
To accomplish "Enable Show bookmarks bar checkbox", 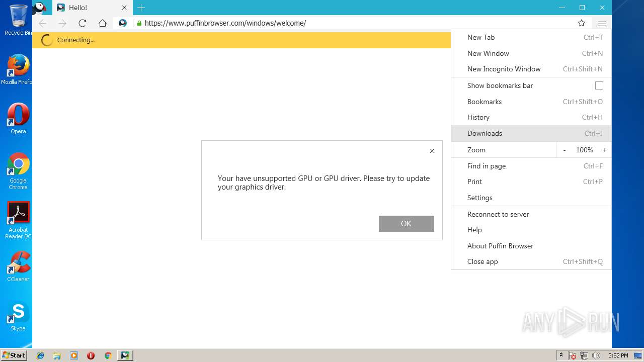I will click(599, 85).
